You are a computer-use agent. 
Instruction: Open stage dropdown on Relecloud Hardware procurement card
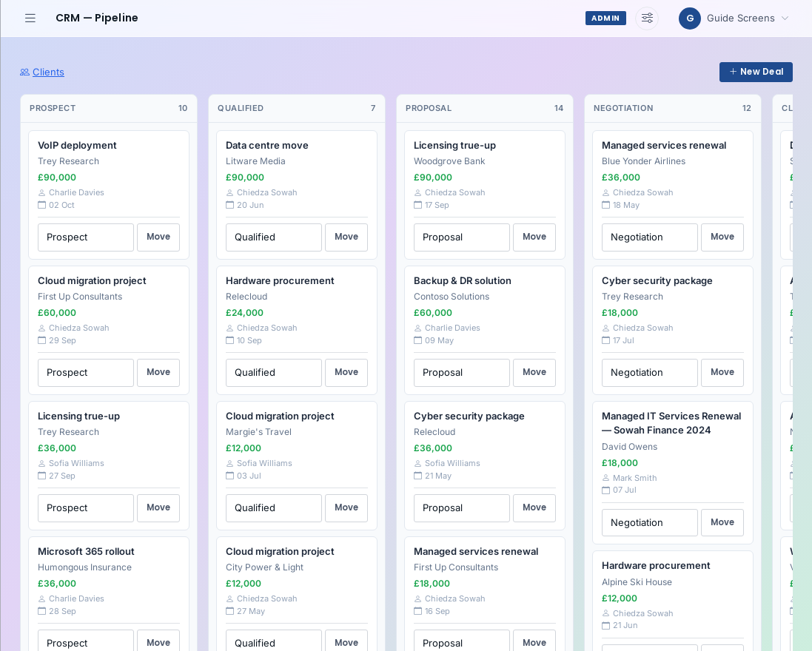273,373
